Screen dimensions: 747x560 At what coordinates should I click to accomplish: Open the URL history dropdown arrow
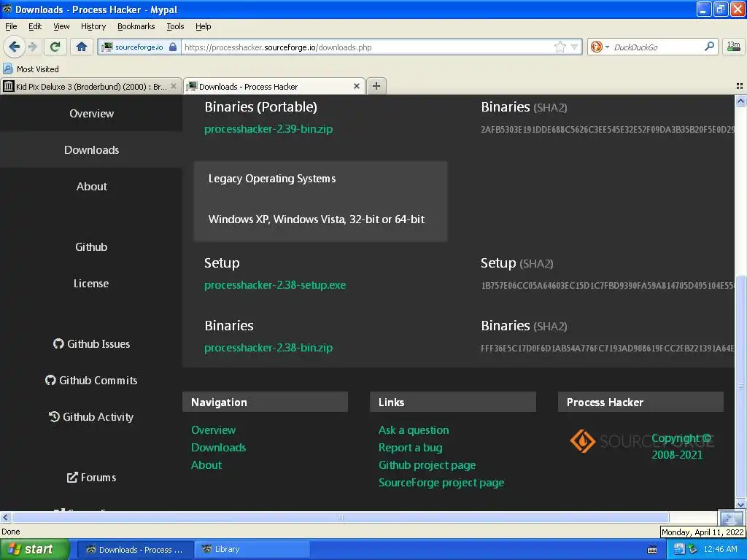click(574, 47)
